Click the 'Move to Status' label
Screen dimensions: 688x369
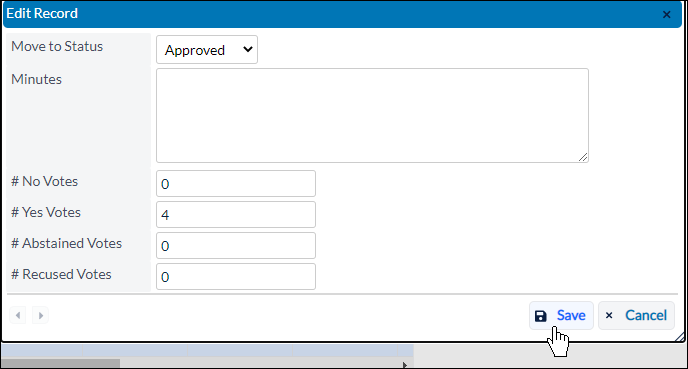coord(57,46)
